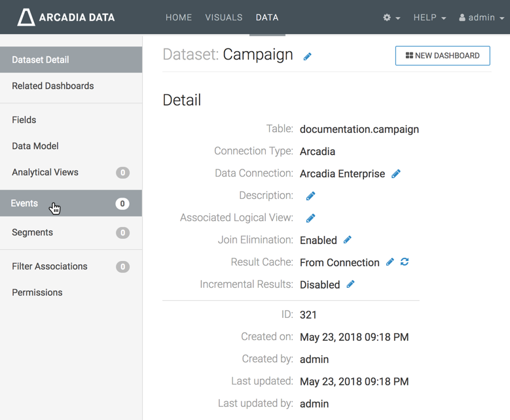Edit Incremental Results setting
The width and height of the screenshot is (510, 420).
351,285
